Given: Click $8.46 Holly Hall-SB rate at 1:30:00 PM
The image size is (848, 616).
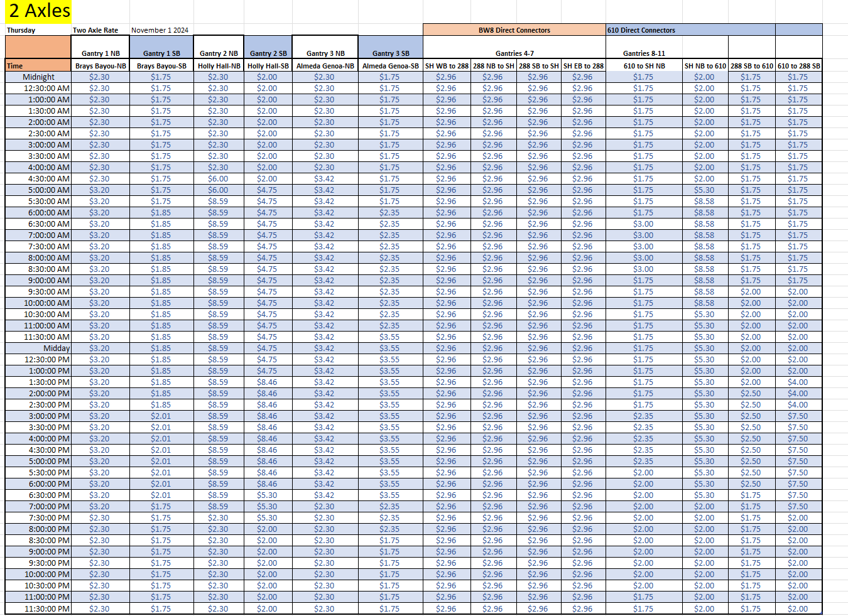Looking at the screenshot, I should point(268,382).
